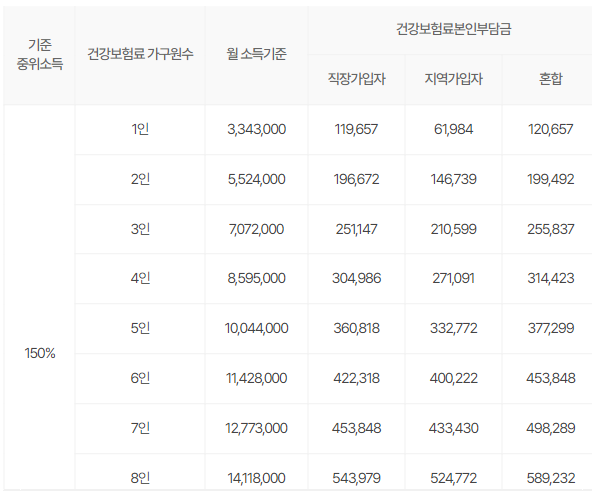The width and height of the screenshot is (592, 491).
Task: Click the value 422,318
Action: click(356, 378)
